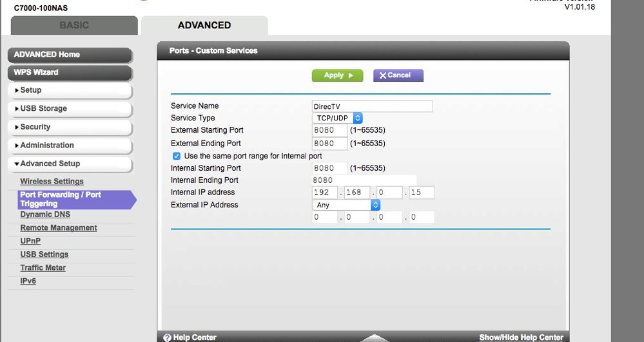Go to Dynamic DNS page
This screenshot has width=644, height=342.
point(45,214)
